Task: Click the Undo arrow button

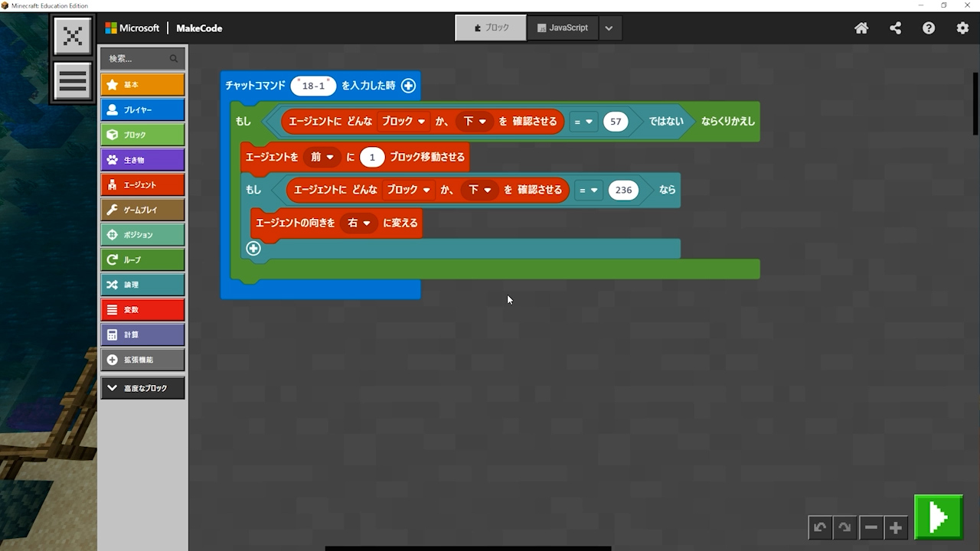Action: click(x=820, y=527)
